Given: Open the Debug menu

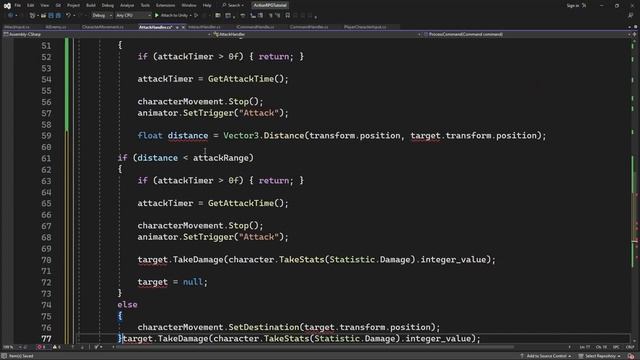Looking at the screenshot, I should [x=108, y=5].
